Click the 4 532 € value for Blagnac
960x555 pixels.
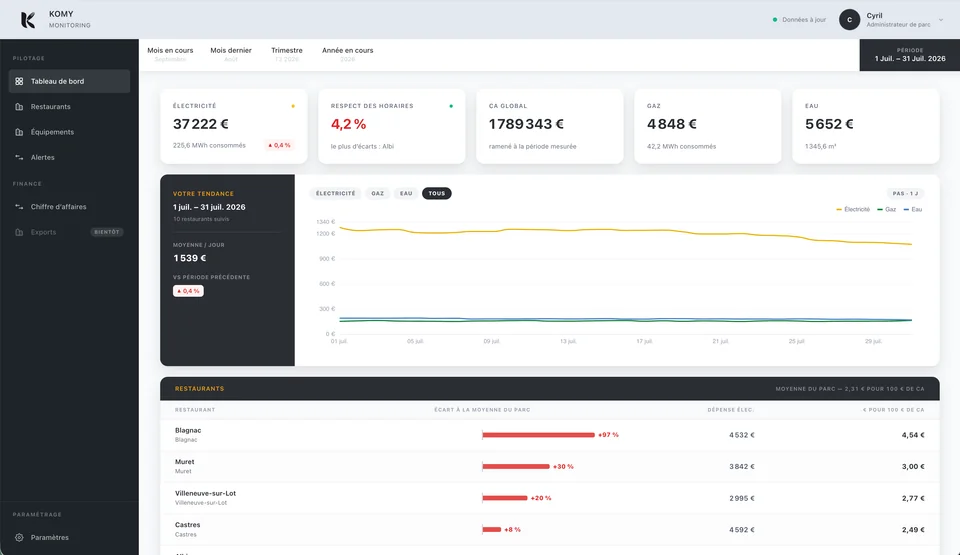tap(741, 435)
